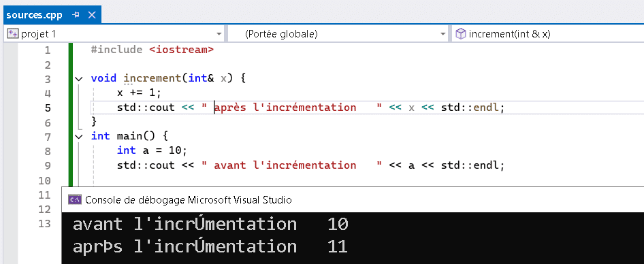Click the 'int a = 10;' line
This screenshot has width=644, height=264.
point(152,150)
